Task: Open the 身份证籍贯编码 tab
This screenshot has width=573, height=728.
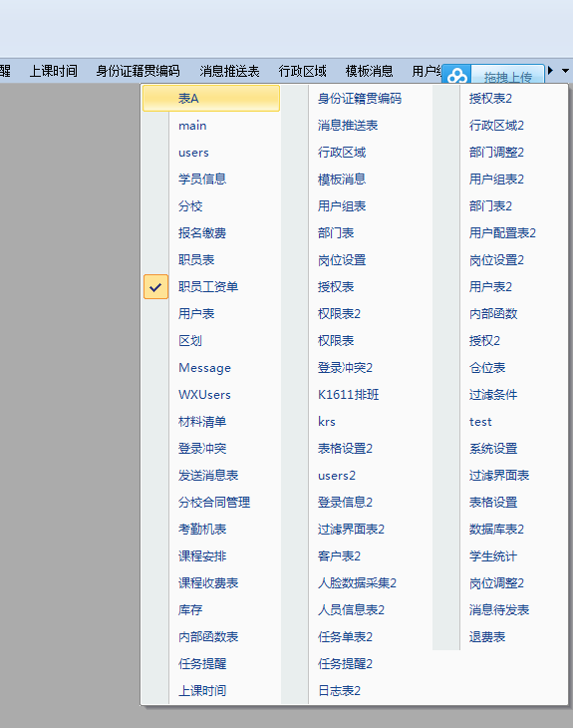Action: tap(138, 71)
